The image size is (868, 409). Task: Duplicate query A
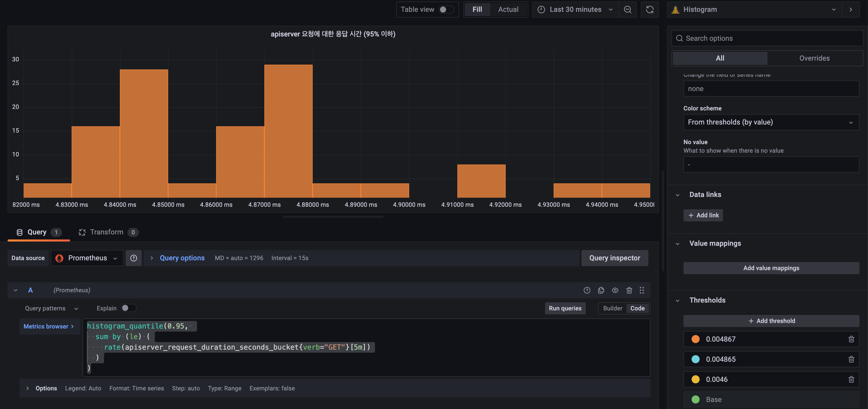[x=601, y=290]
